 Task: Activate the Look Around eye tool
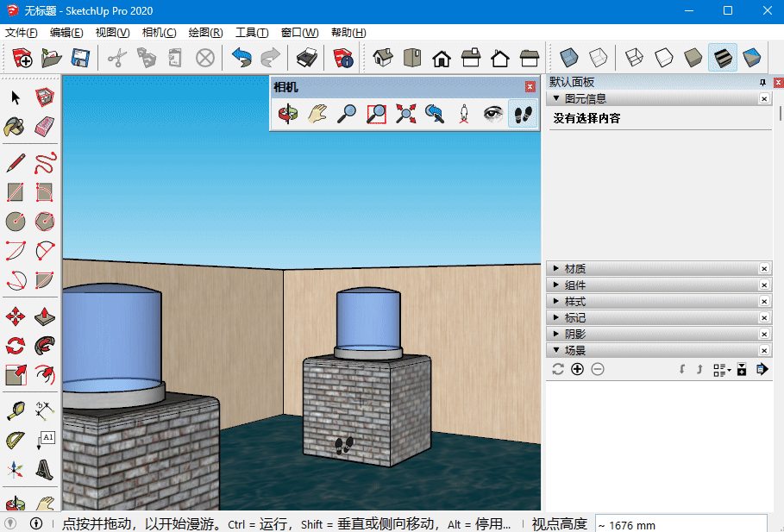point(492,114)
